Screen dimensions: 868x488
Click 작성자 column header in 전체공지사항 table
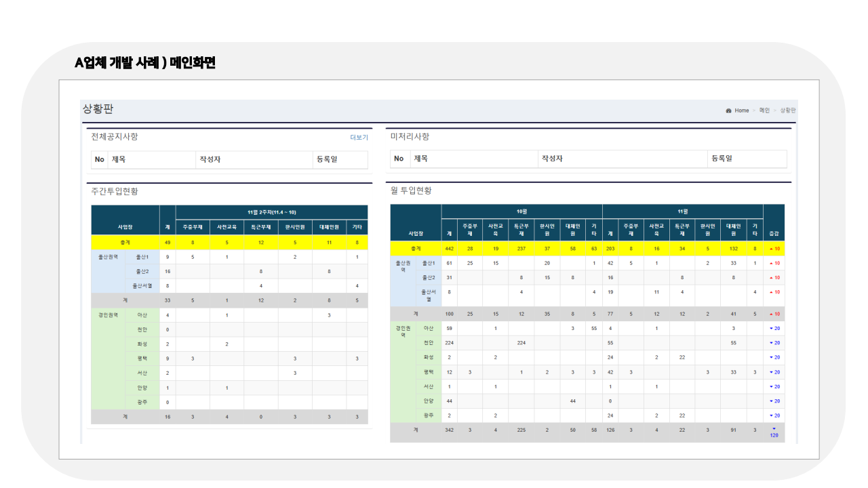(210, 159)
